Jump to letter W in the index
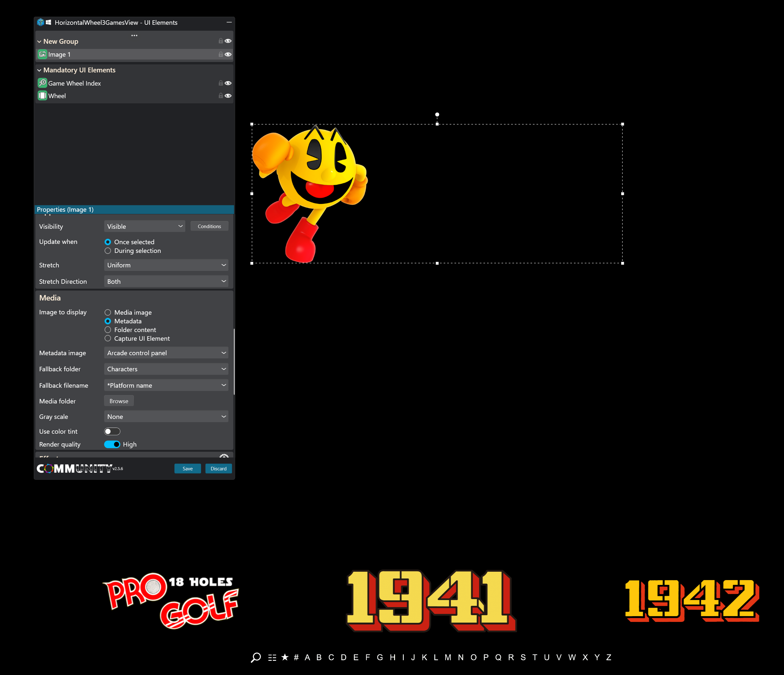This screenshot has height=675, width=784. tap(572, 658)
